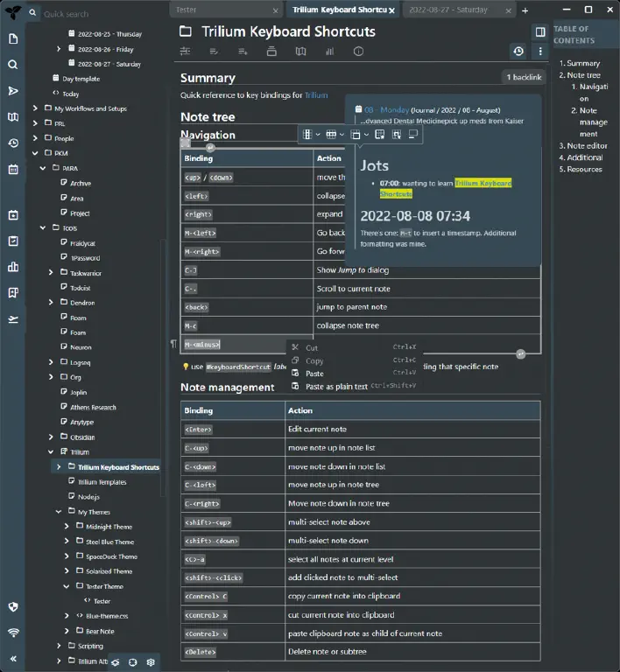Image resolution: width=620 pixels, height=672 pixels.
Task: Open search notes from left launcher
Action: (13, 65)
